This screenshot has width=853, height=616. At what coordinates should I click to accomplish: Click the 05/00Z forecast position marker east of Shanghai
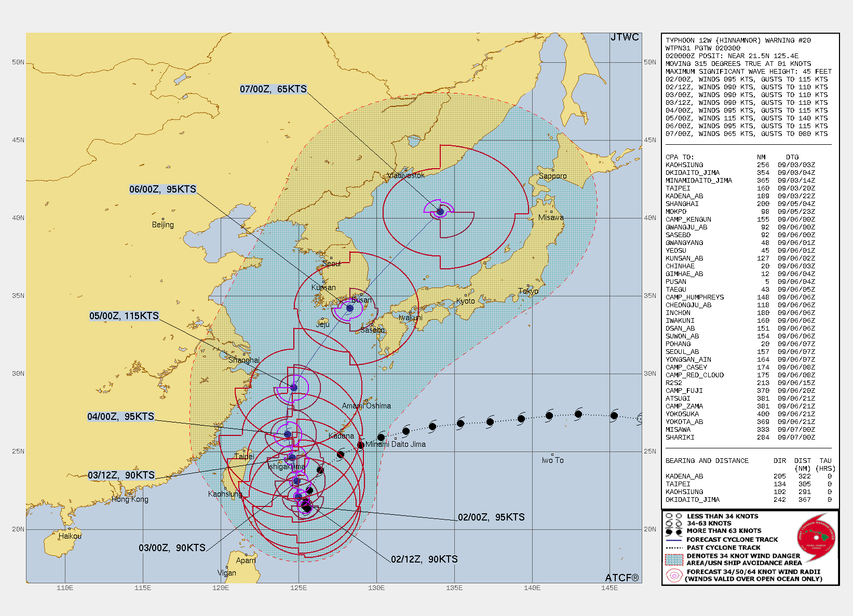294,388
